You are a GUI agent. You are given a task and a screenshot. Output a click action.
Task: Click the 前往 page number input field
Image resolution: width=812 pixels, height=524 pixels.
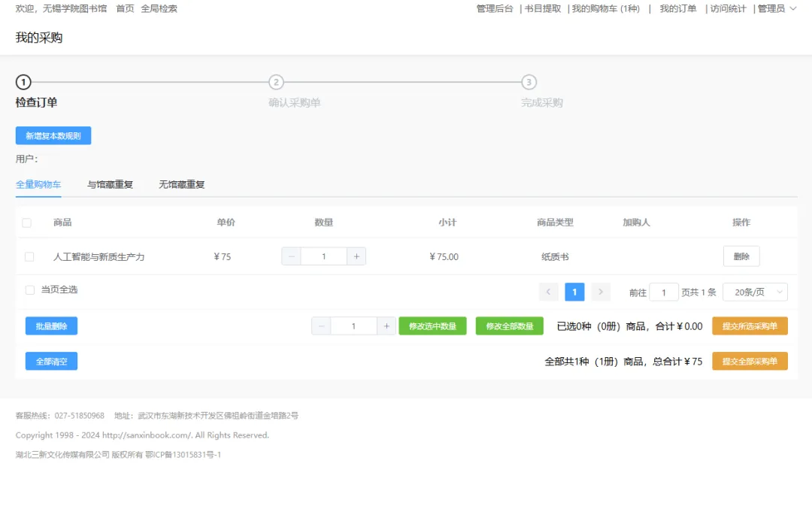coord(664,292)
